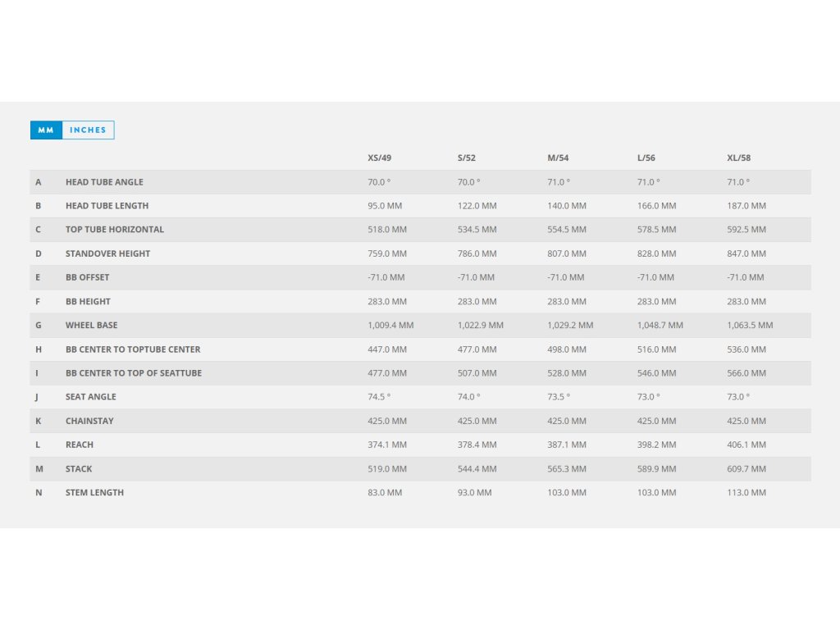Screen dimensions: 840x630
Task: Select the 565.3 MM stack value
Action: (x=567, y=468)
